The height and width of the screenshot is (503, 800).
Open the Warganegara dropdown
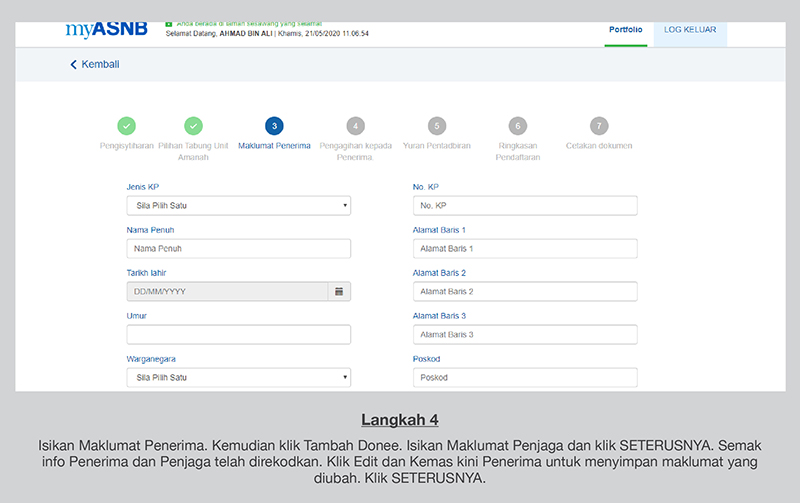[238, 378]
